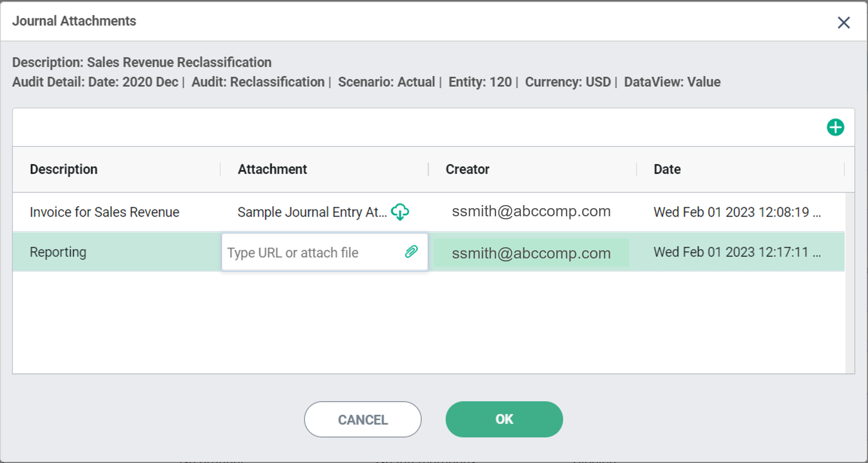Screen dimensions: 868x463
Task: Select the date Wed Feb 01 2023 12:17:11
Action: 737,252
